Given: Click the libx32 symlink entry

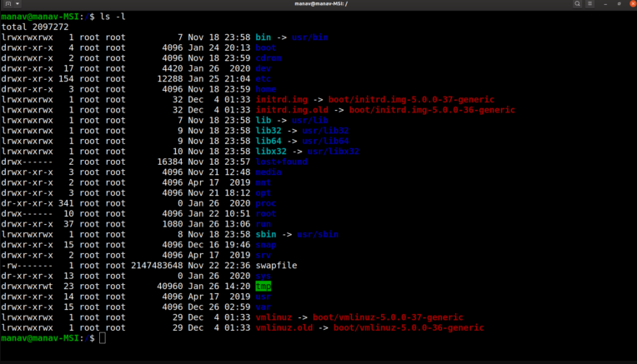Looking at the screenshot, I should click(x=271, y=152).
